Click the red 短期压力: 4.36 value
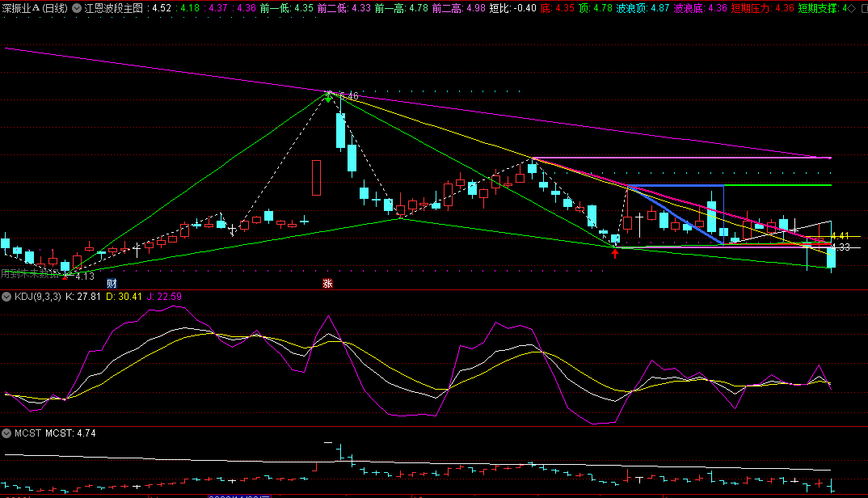868x498 pixels. click(x=763, y=8)
